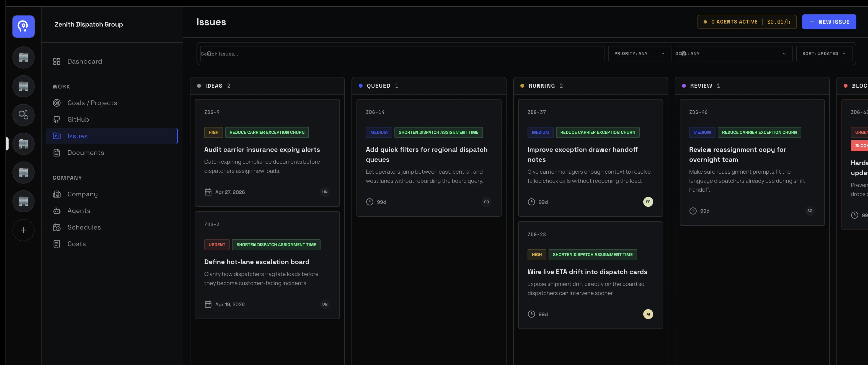The height and width of the screenshot is (365, 868).
Task: Click the URGENT priority tag on ZDG-3
Action: tap(217, 245)
